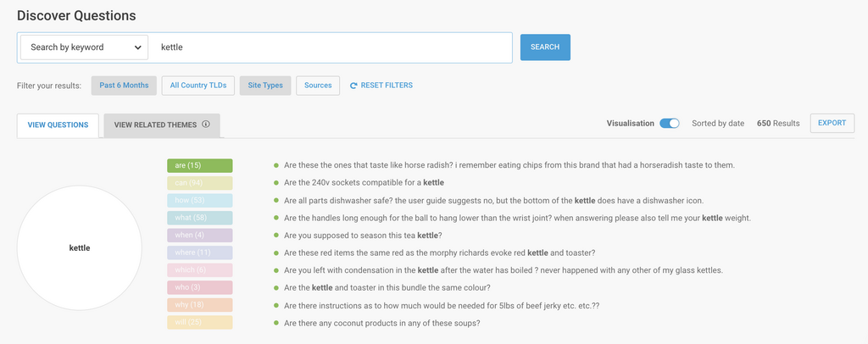Screen dimensions: 868x344
Task: Filter by the "can (94)" tag
Action: (199, 183)
